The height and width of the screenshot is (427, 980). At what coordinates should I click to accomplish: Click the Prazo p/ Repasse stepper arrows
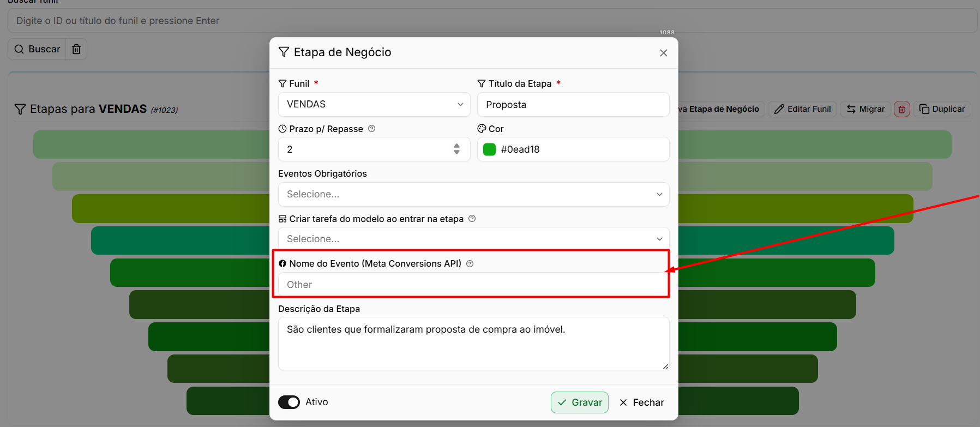(456, 149)
